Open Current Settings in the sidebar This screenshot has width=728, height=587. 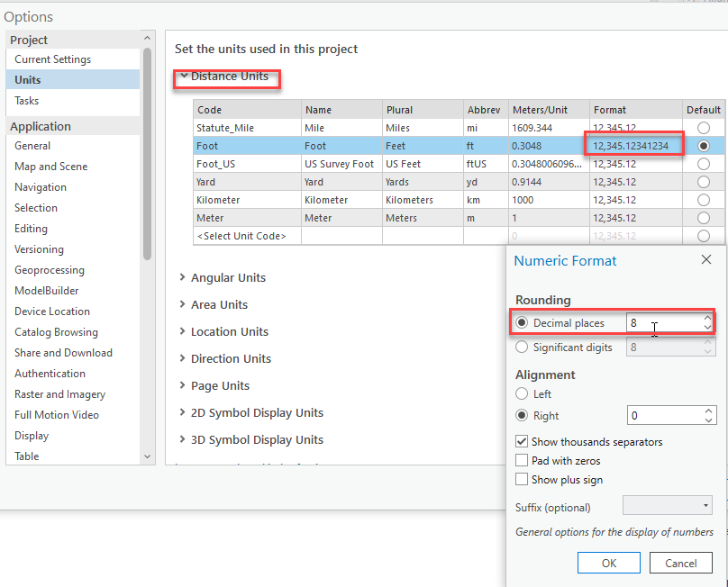pos(52,59)
